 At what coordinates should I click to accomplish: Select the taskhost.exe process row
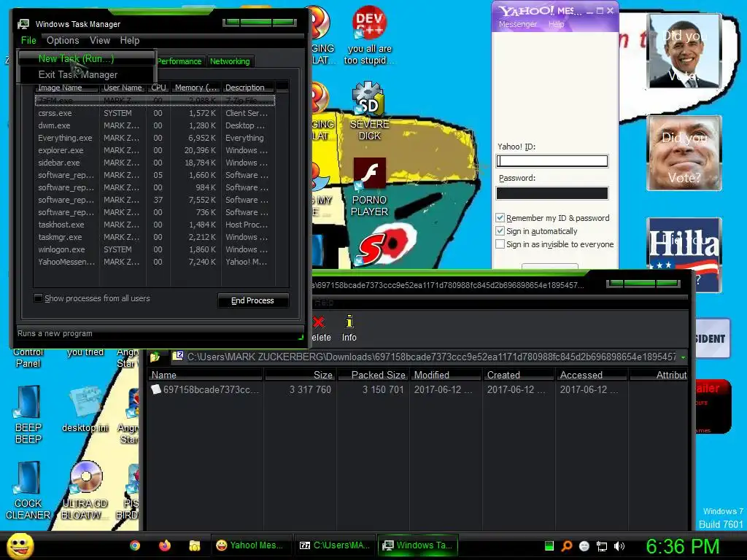click(x=155, y=225)
